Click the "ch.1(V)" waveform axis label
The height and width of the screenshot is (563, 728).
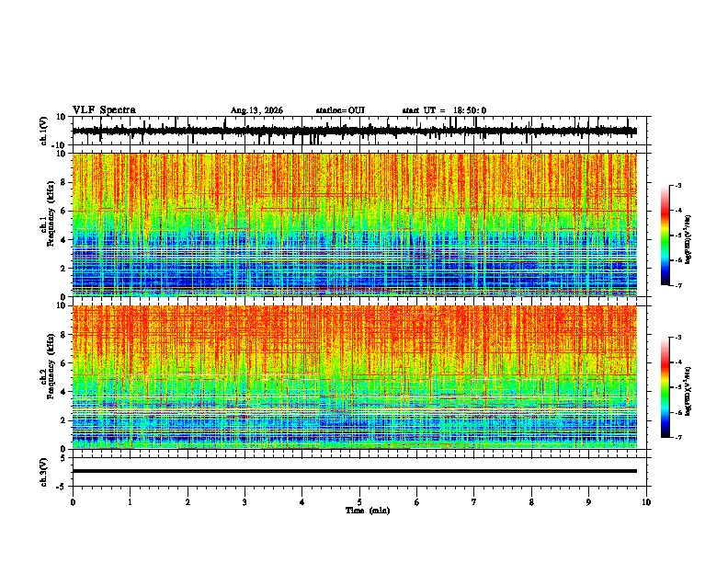coord(44,131)
